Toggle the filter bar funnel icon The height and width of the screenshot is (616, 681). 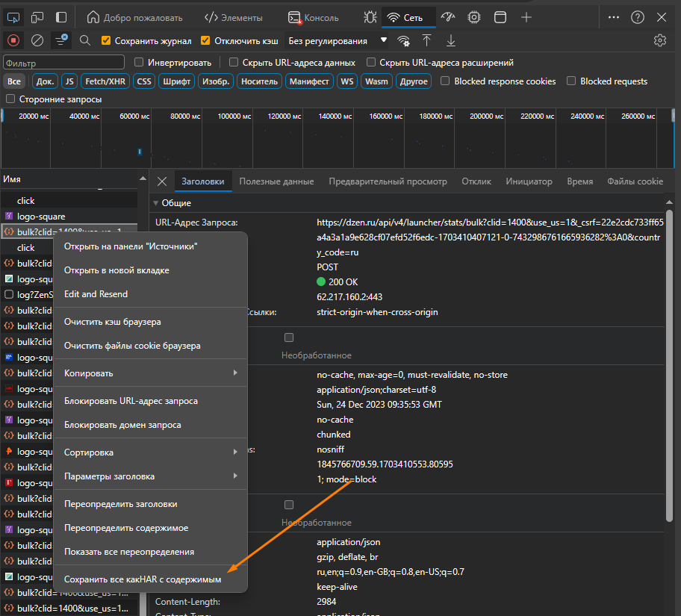pos(61,41)
